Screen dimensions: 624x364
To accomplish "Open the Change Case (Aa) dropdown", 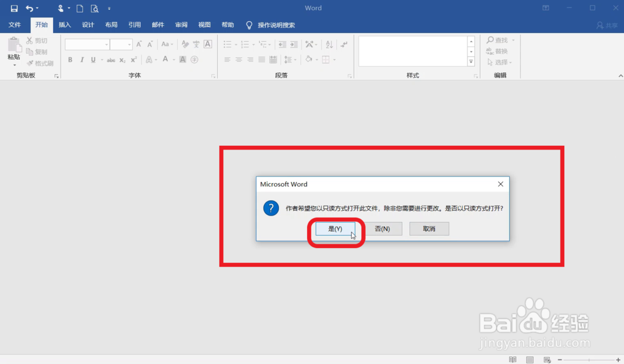I will click(x=167, y=44).
